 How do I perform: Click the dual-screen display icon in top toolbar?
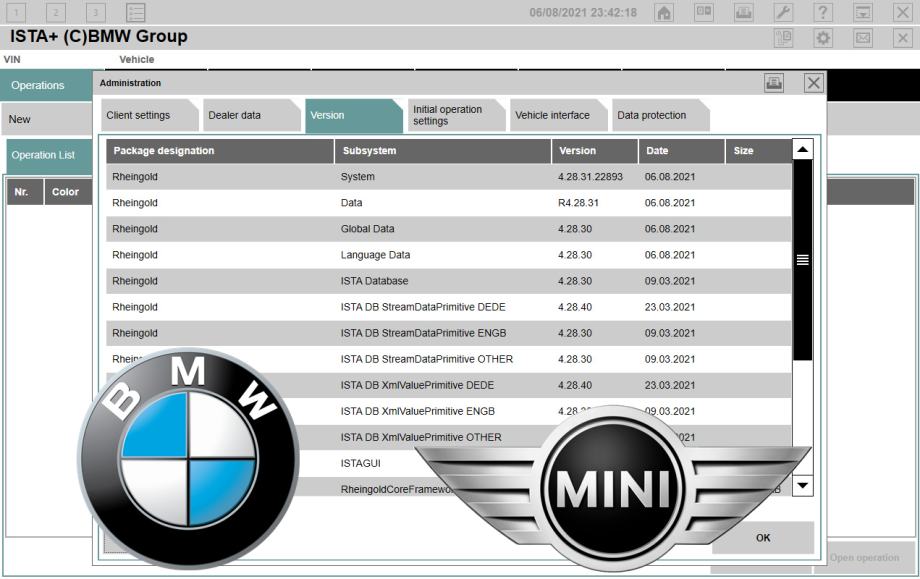pos(703,12)
